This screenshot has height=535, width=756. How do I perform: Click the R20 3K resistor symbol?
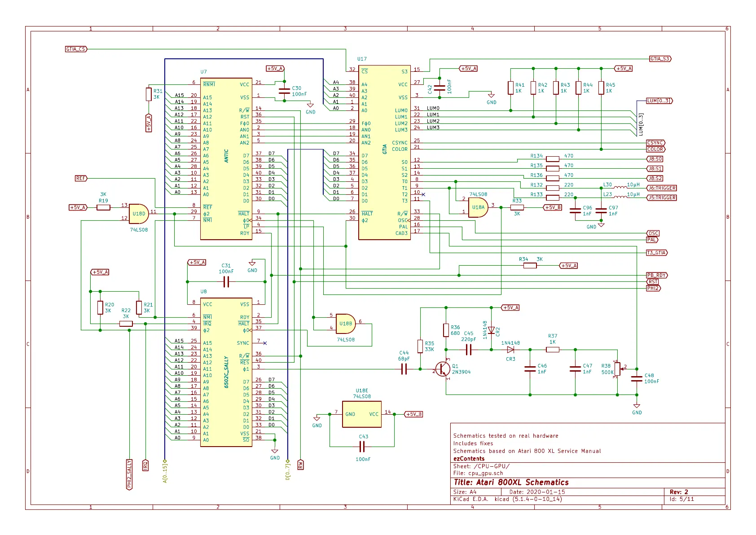point(100,308)
